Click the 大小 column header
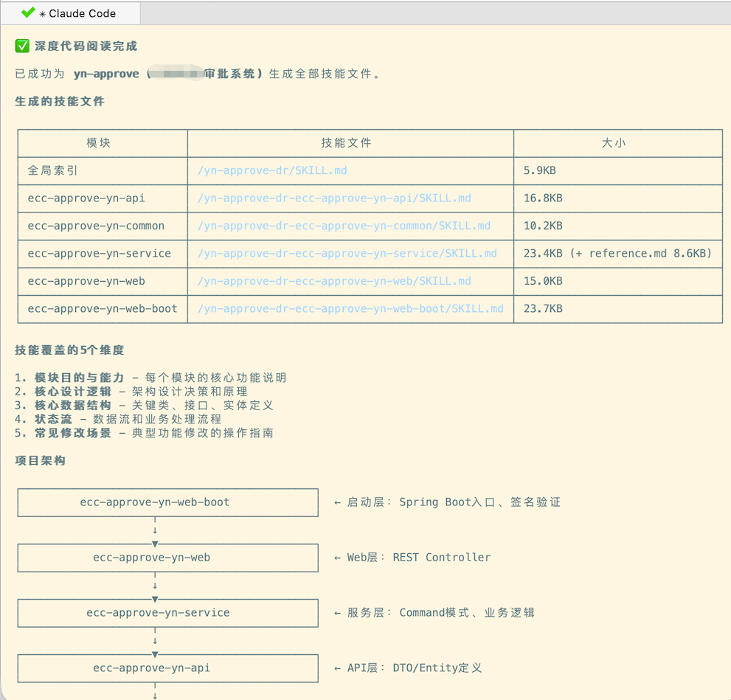Viewport: 731px width, 700px height. tap(618, 143)
